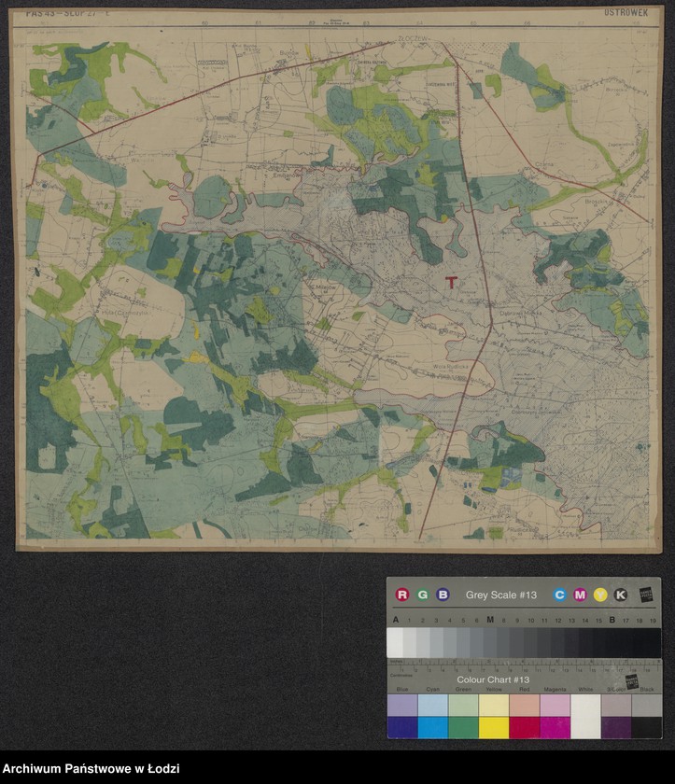675x784 pixels.
Task: Click the green G circle icon
Action: (x=423, y=595)
